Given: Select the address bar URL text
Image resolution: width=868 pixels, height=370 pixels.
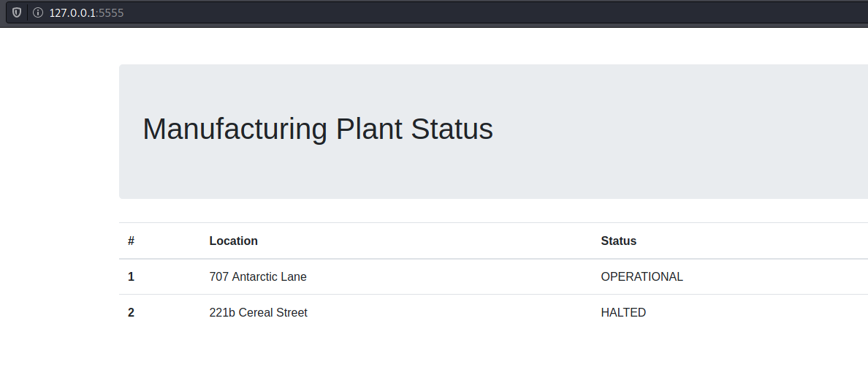Looking at the screenshot, I should click(x=86, y=12).
